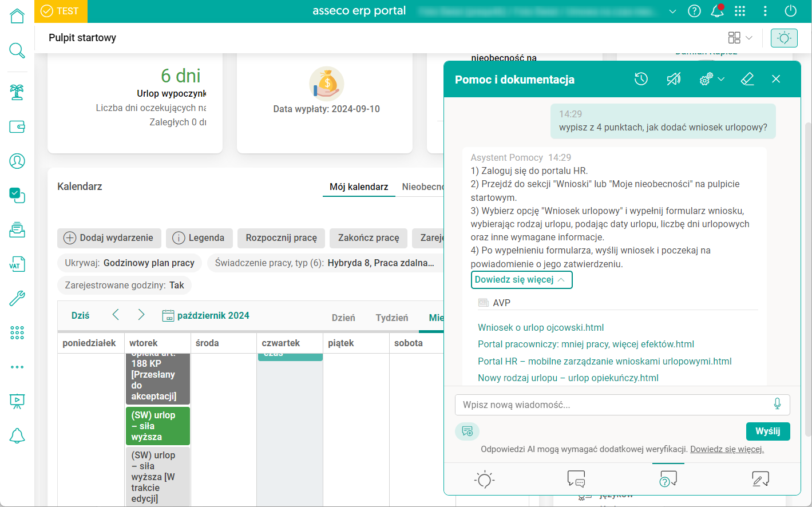Open the (SW) urlop W trakcie edycji event
Screen dimensions: 812x507
158,477
